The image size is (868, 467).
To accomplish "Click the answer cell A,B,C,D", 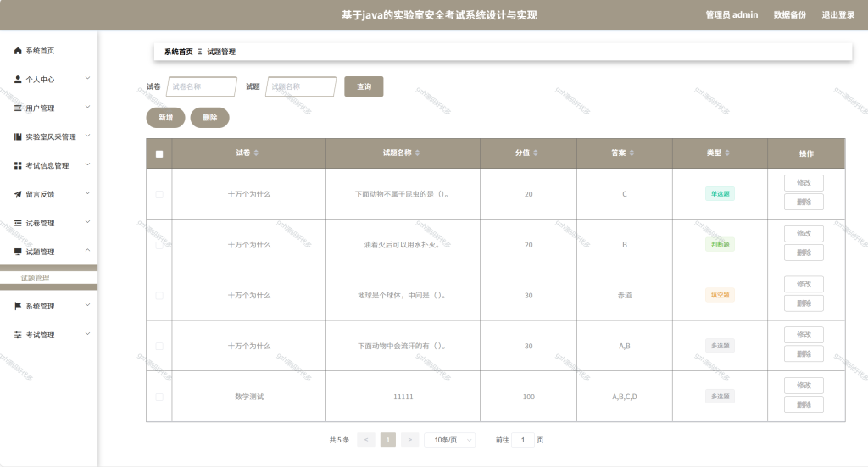I will click(x=625, y=397).
